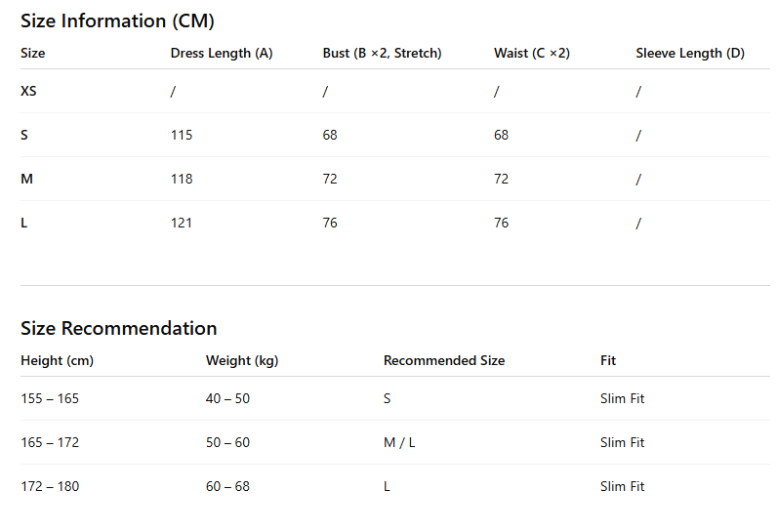Click the 118 dress length for size M

[182, 179]
